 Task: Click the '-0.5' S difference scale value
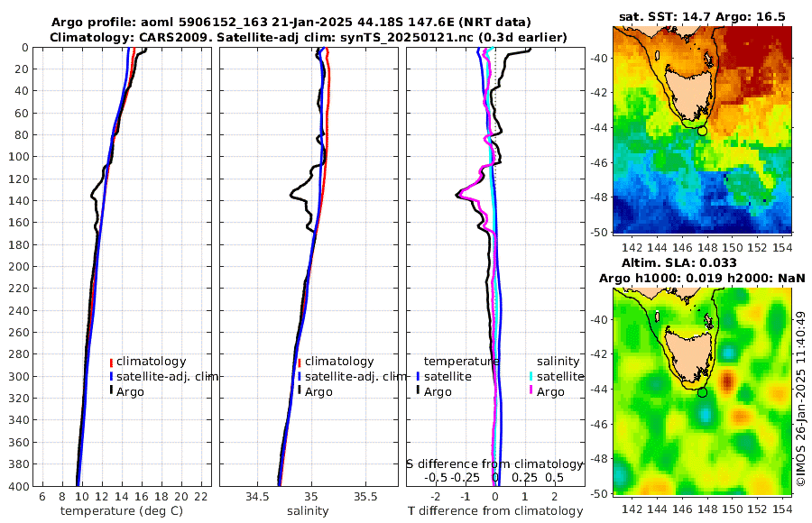tap(436, 477)
